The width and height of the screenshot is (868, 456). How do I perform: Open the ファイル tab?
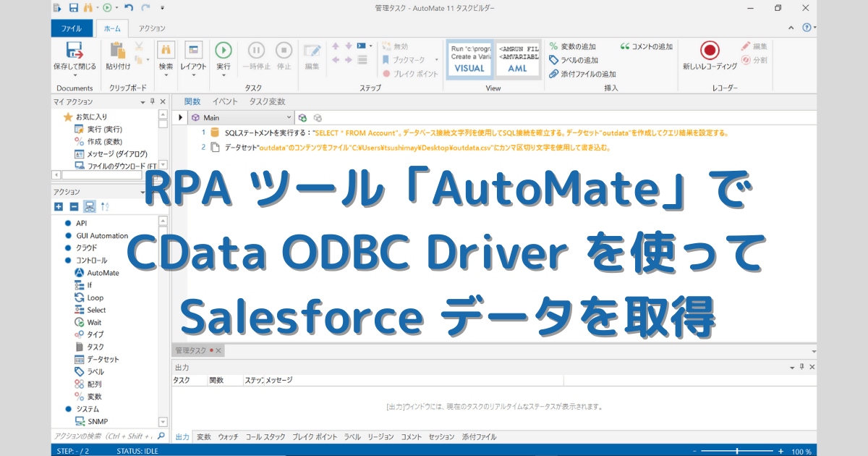(71, 28)
